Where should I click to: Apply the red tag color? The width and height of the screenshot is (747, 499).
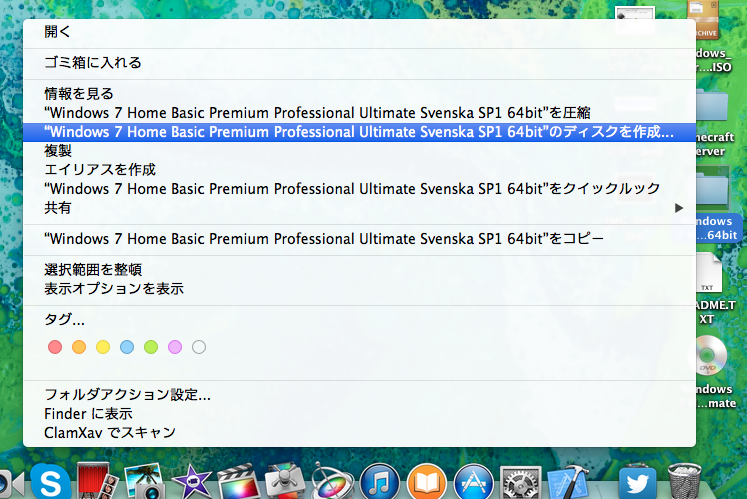(x=55, y=347)
